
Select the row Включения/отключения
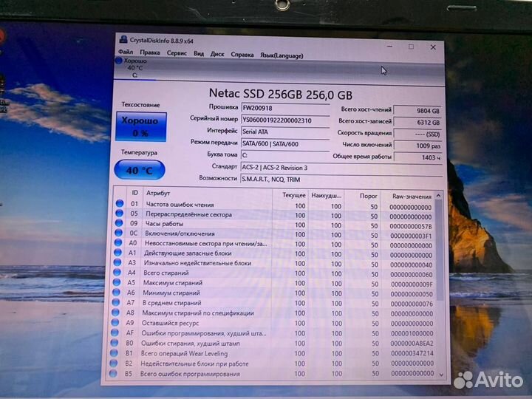274,234
